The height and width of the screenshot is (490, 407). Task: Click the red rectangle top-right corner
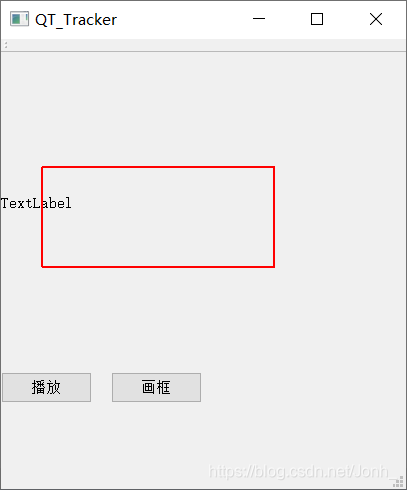click(274, 167)
